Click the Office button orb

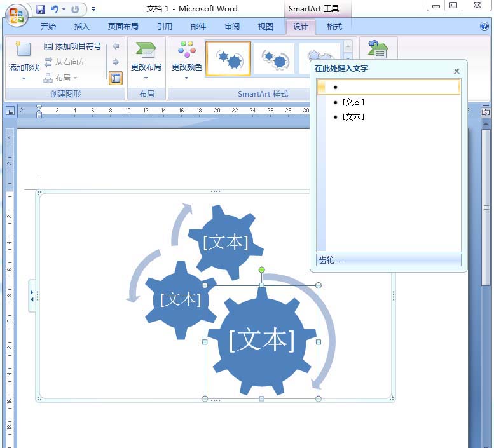click(17, 15)
